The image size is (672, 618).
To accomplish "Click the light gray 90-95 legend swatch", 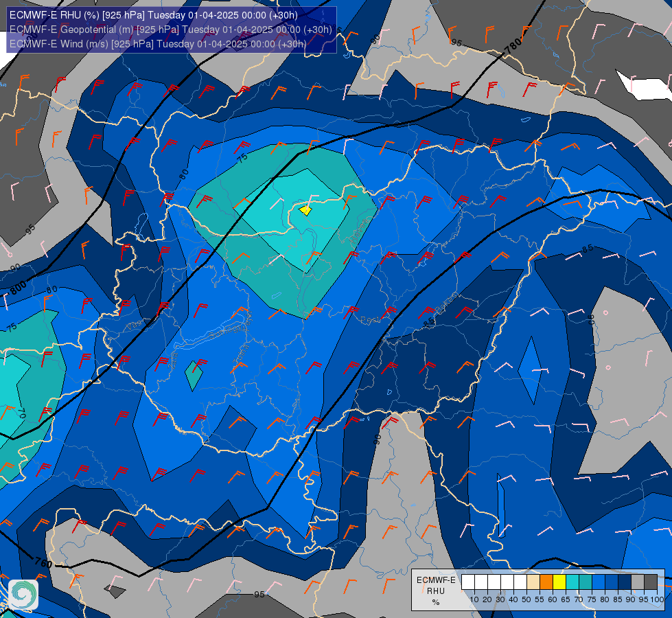I will 638,582.
